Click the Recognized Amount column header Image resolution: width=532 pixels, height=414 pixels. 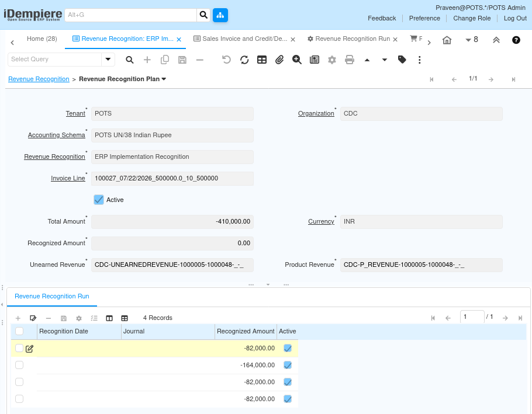246,331
